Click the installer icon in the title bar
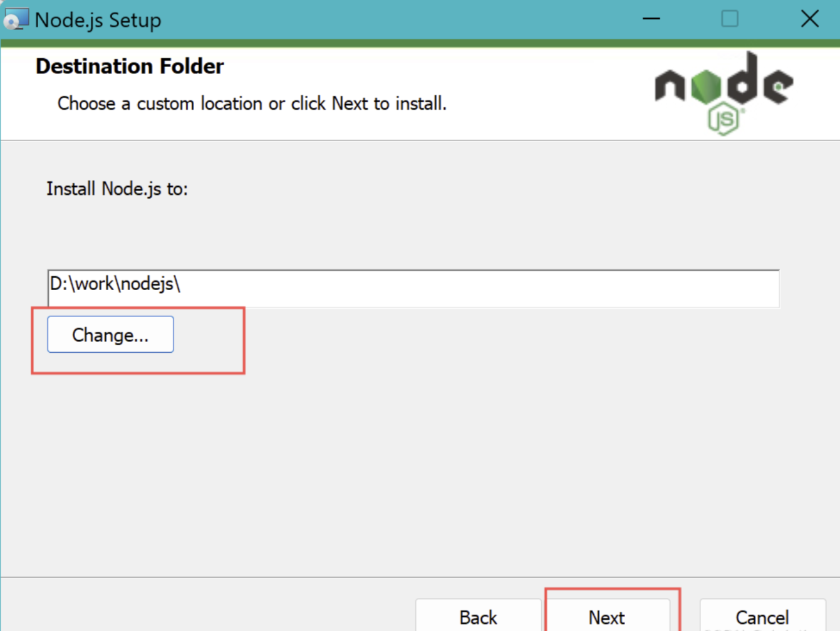 16,19
